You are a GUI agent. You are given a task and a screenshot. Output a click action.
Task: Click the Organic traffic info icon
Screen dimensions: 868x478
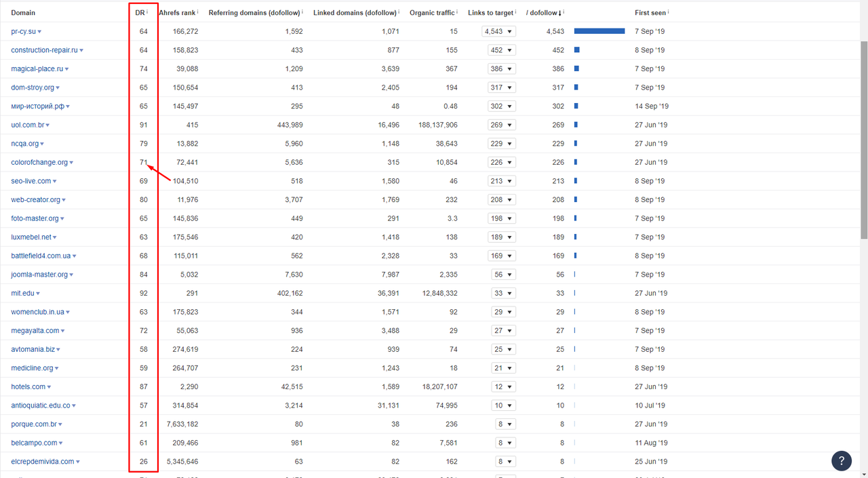point(458,12)
